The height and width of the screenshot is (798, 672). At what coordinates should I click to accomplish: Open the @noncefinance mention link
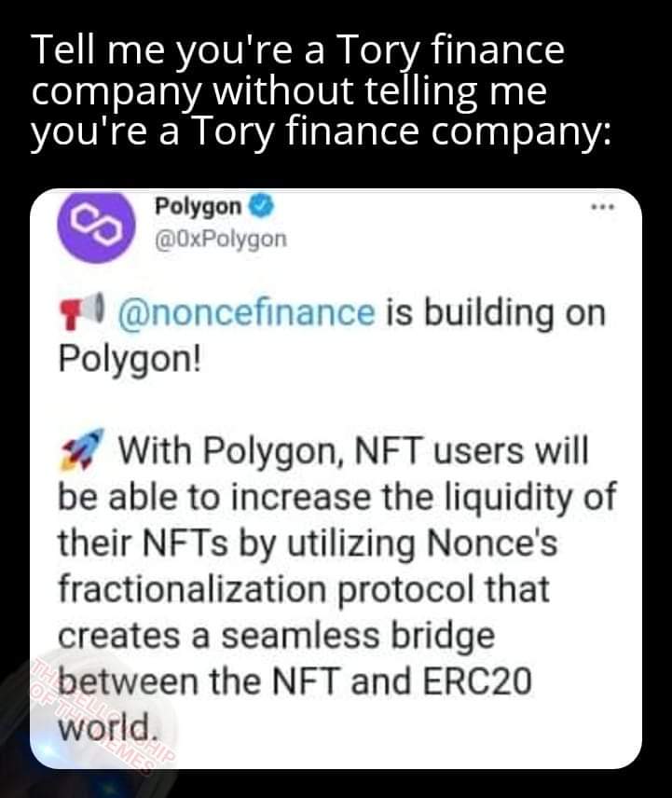tap(246, 312)
